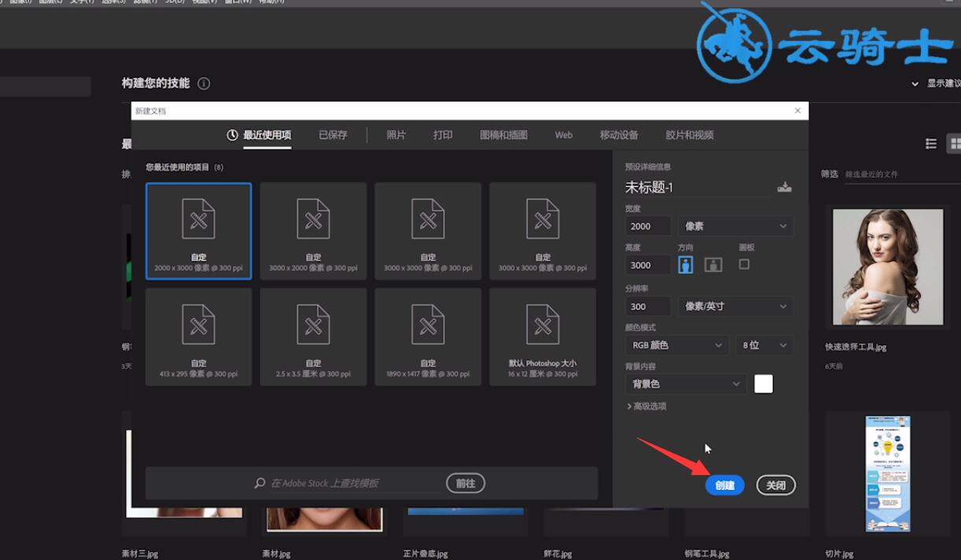The image size is (961, 560).
Task: Open the 像素/英寸 resolution unit dropdown
Action: pos(736,306)
